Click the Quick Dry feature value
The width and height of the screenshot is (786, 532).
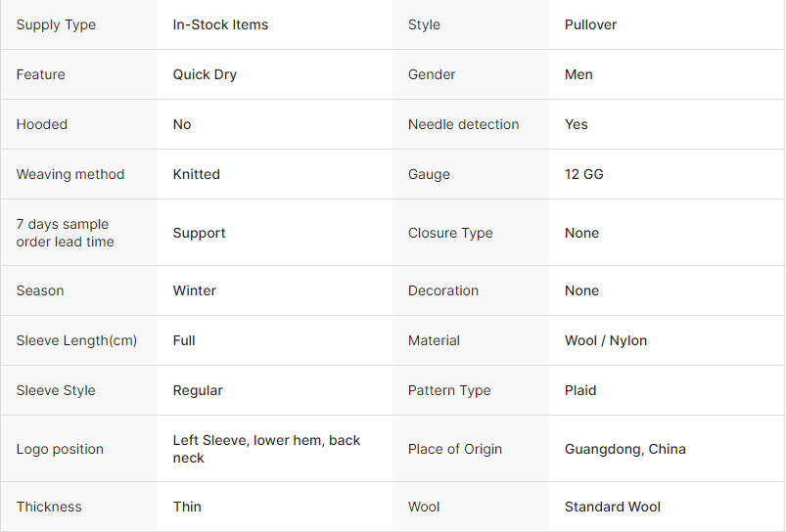(205, 74)
